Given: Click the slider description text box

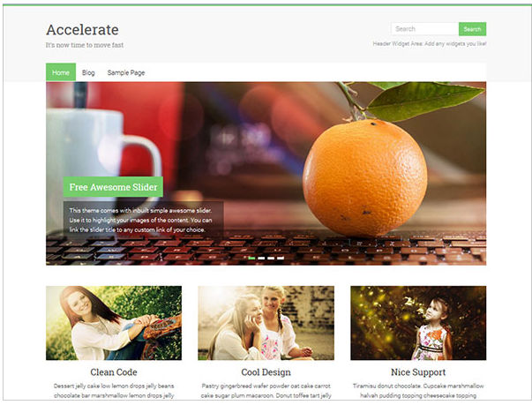Looking at the screenshot, I should pos(143,220).
